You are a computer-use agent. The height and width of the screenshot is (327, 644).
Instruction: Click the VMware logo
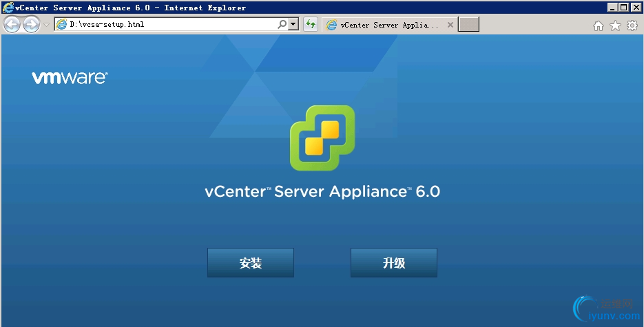tap(70, 78)
